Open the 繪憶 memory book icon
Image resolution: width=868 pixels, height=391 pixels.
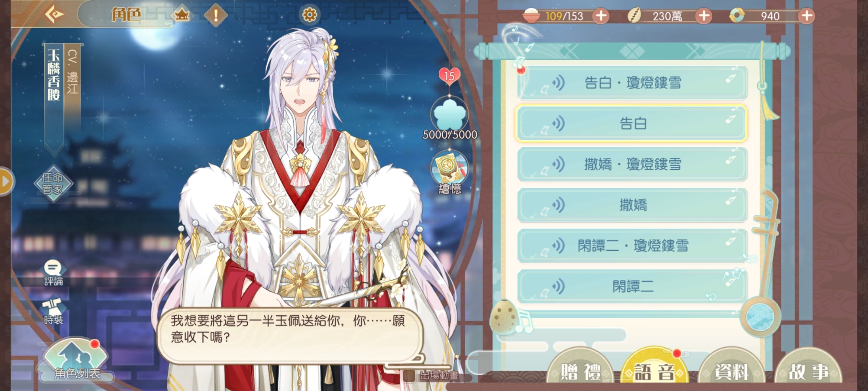click(x=450, y=172)
